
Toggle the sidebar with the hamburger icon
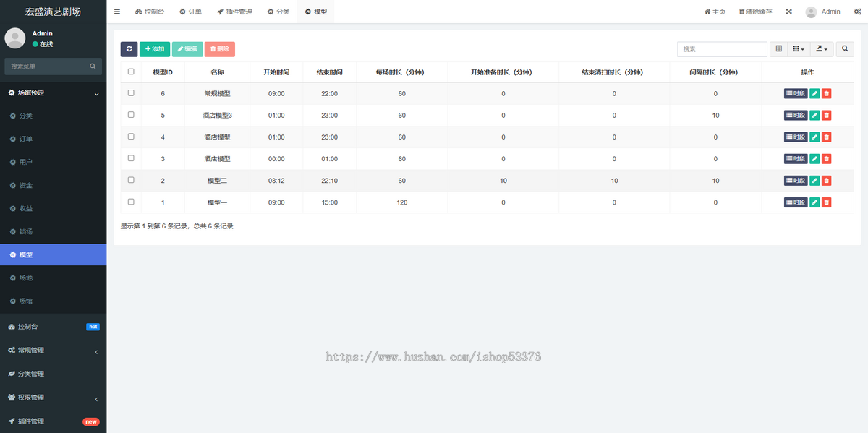click(x=117, y=12)
